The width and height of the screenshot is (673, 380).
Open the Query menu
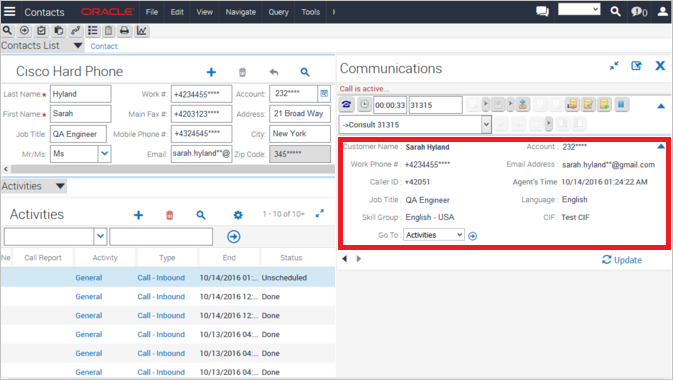pos(278,12)
